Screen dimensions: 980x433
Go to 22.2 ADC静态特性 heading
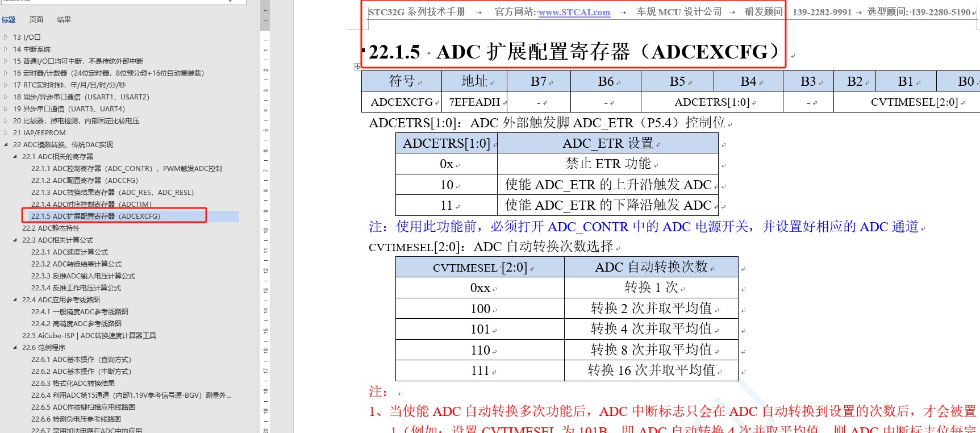pyautogui.click(x=51, y=228)
